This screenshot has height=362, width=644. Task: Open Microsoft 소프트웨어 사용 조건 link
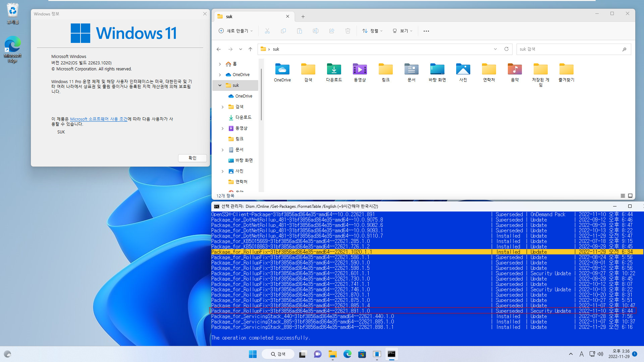[x=99, y=119]
